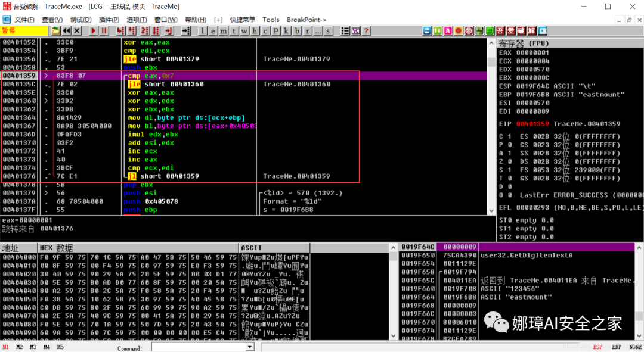
Task: Select the 'imul edx,ebx' instruction row
Action: tap(244, 134)
